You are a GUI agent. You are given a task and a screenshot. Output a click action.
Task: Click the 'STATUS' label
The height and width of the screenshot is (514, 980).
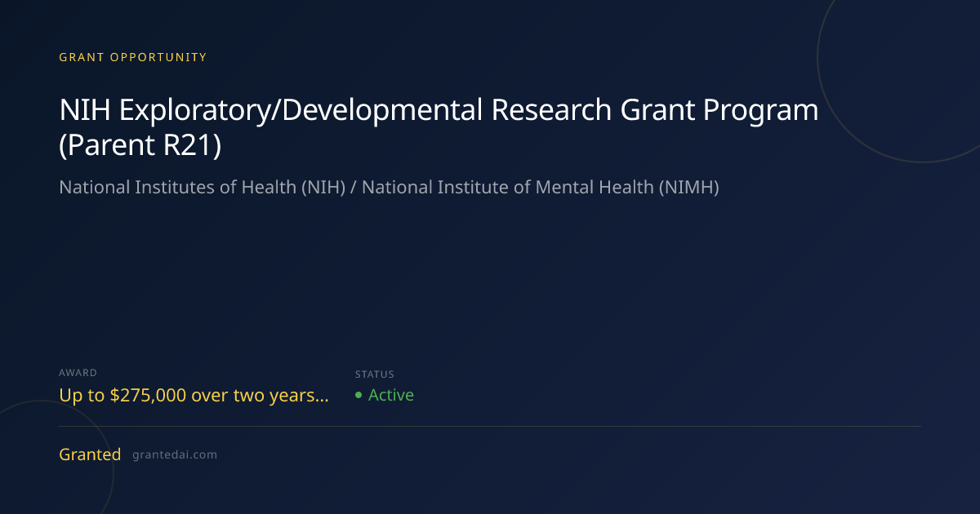coord(375,374)
